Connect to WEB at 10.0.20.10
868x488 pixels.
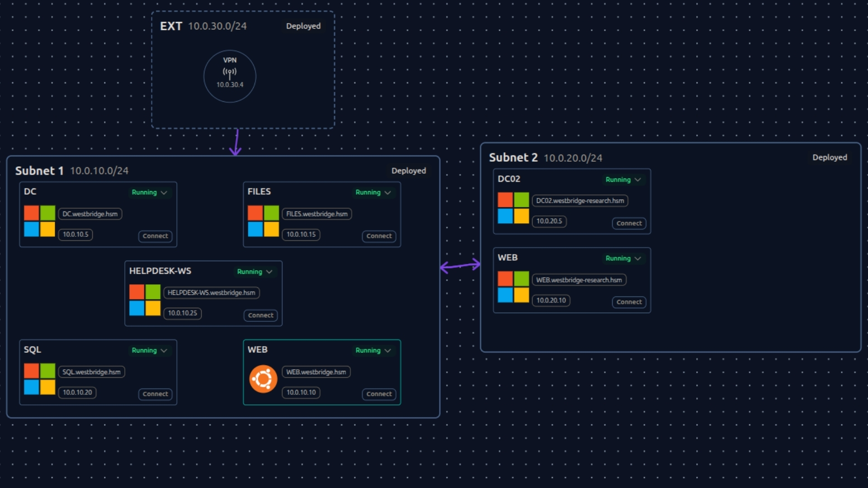click(x=629, y=302)
